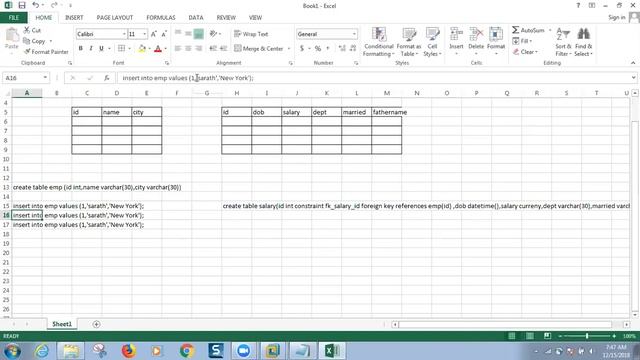Image resolution: width=640 pixels, height=360 pixels.
Task: Increase font size
Action: tap(154, 34)
